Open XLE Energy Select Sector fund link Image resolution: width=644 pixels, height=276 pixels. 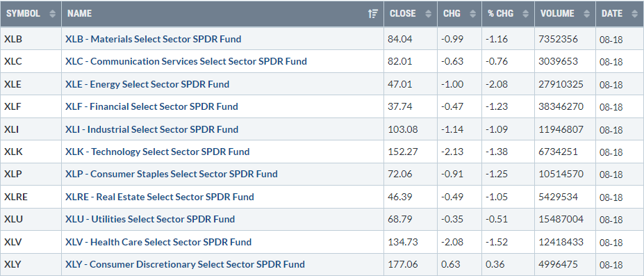pos(147,84)
